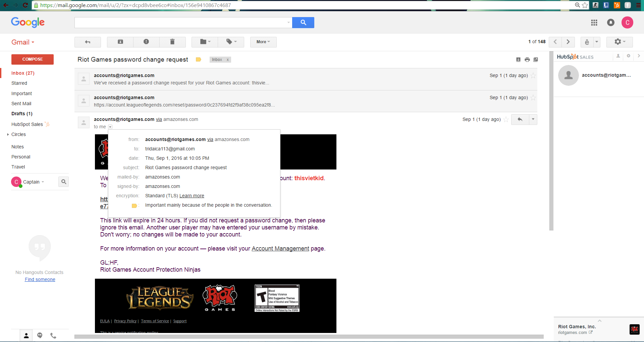The image size is (644, 342).
Task: Open the Move to folder menu
Action: point(205,42)
